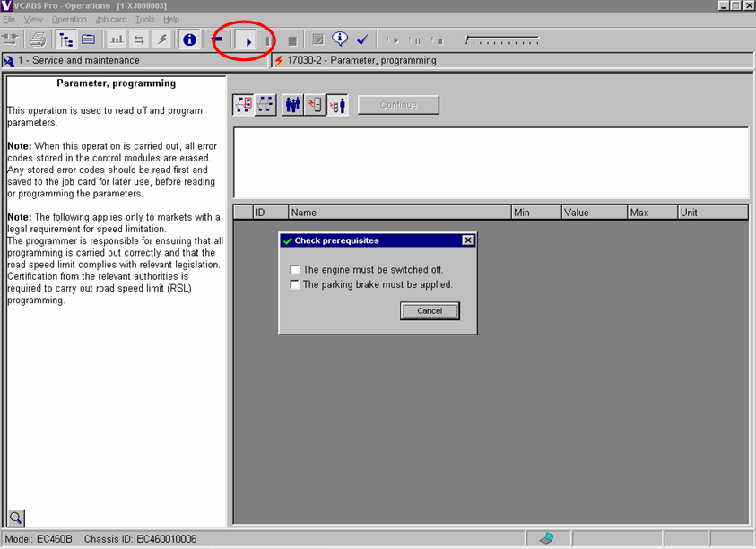Click the 'Parameter, programming' heading text
756x549 pixels.
(x=117, y=83)
